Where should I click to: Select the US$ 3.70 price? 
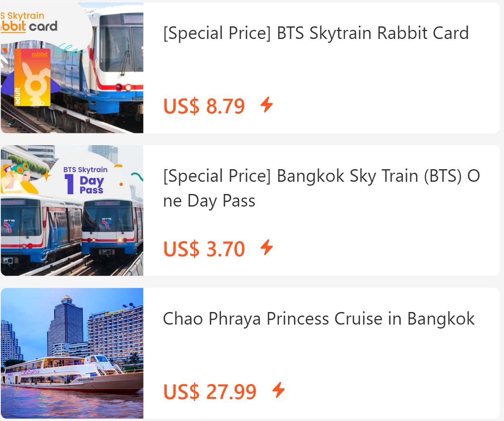[204, 249]
